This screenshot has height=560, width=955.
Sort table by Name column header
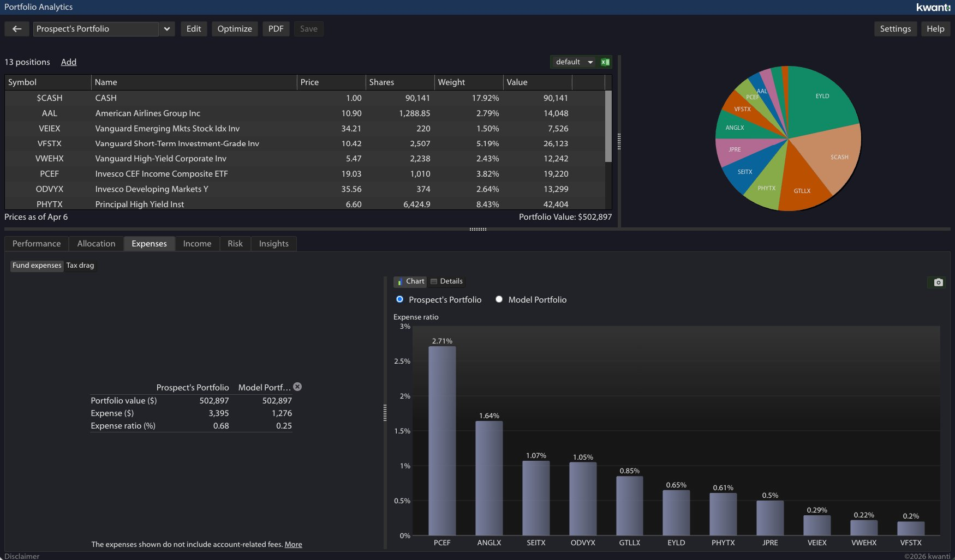pyautogui.click(x=194, y=82)
